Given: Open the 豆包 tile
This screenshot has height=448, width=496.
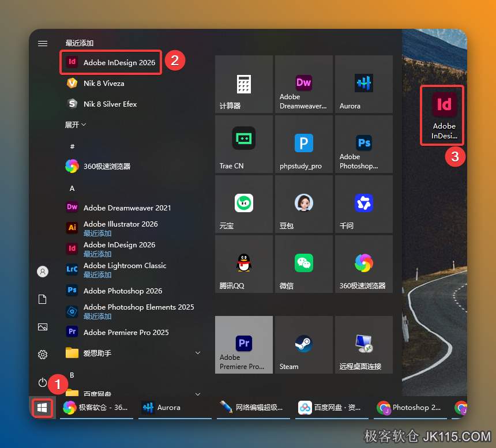Looking at the screenshot, I should (x=304, y=204).
